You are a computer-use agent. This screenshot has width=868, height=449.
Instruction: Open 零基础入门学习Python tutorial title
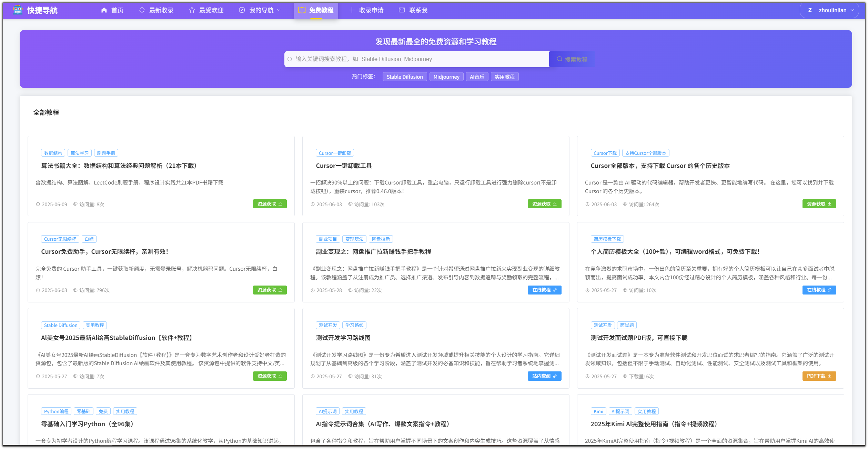click(x=88, y=424)
